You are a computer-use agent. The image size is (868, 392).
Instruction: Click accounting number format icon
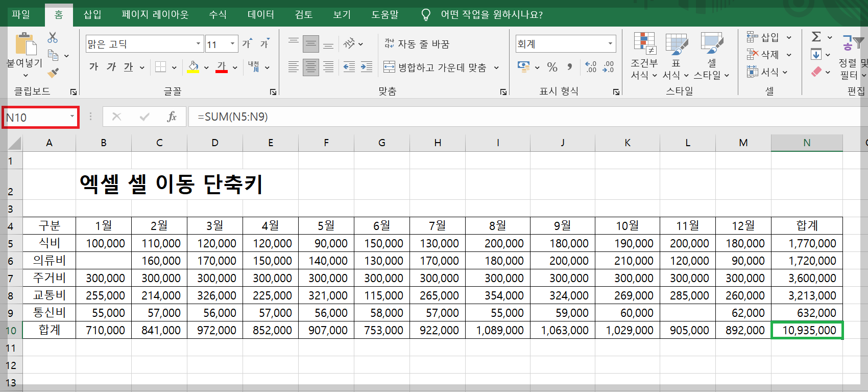(x=523, y=66)
